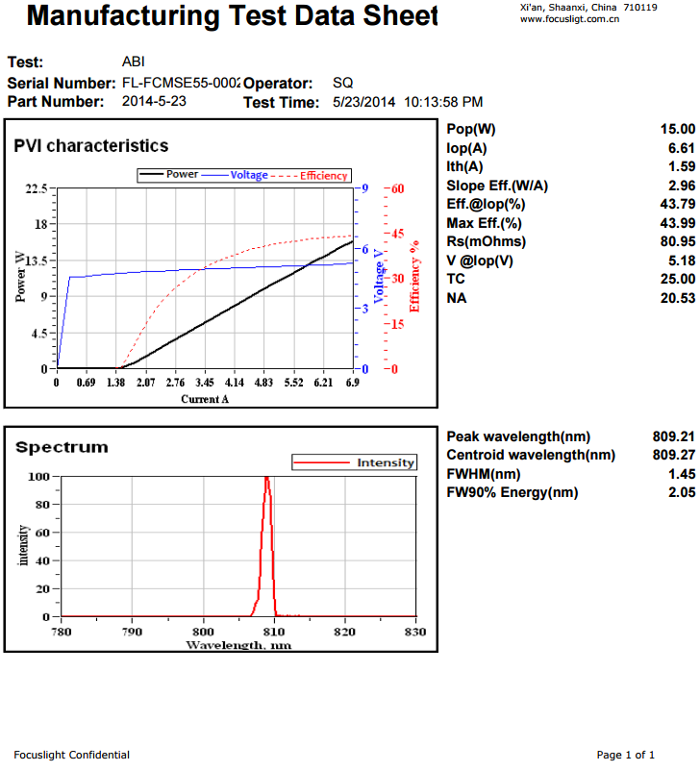Image resolution: width=700 pixels, height=771 pixels.
Task: Click the NA value 20.53
Action: [678, 298]
